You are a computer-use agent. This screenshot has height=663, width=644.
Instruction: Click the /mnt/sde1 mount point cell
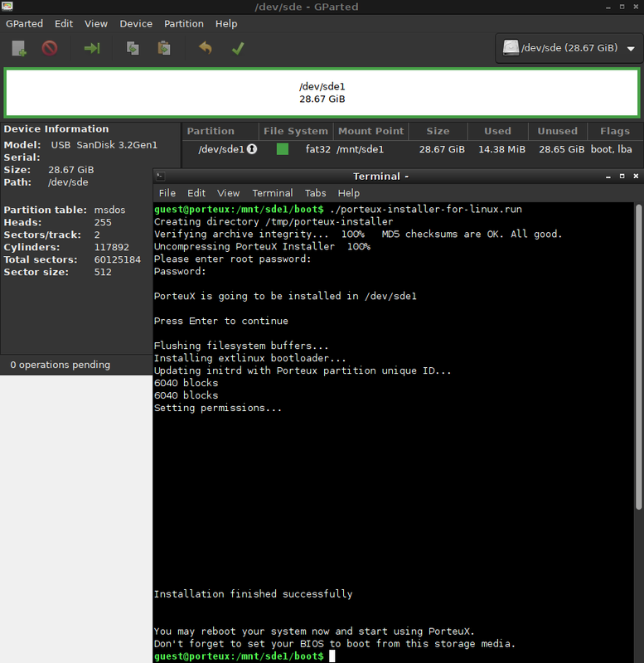360,149
